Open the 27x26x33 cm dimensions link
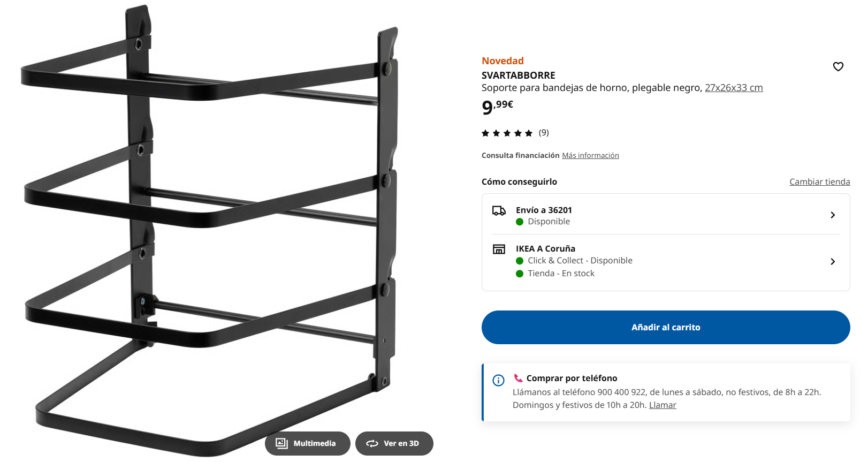This screenshot has width=868, height=462. [733, 88]
